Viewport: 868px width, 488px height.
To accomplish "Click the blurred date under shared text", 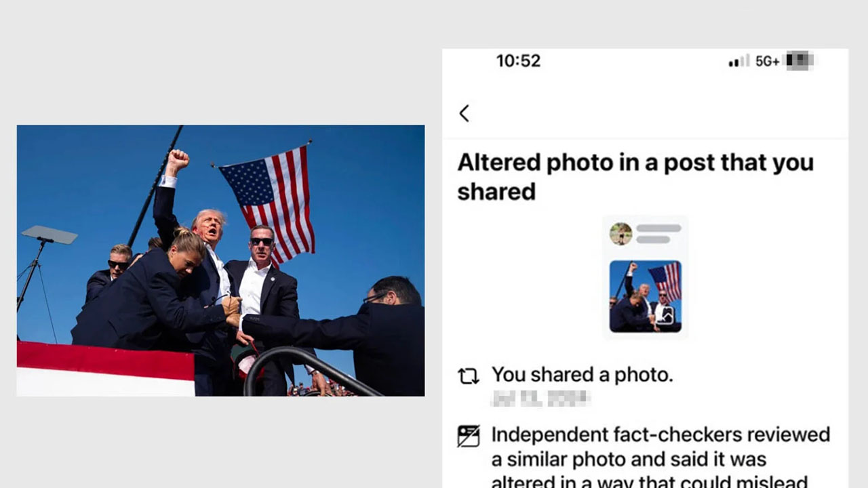I will click(x=540, y=399).
